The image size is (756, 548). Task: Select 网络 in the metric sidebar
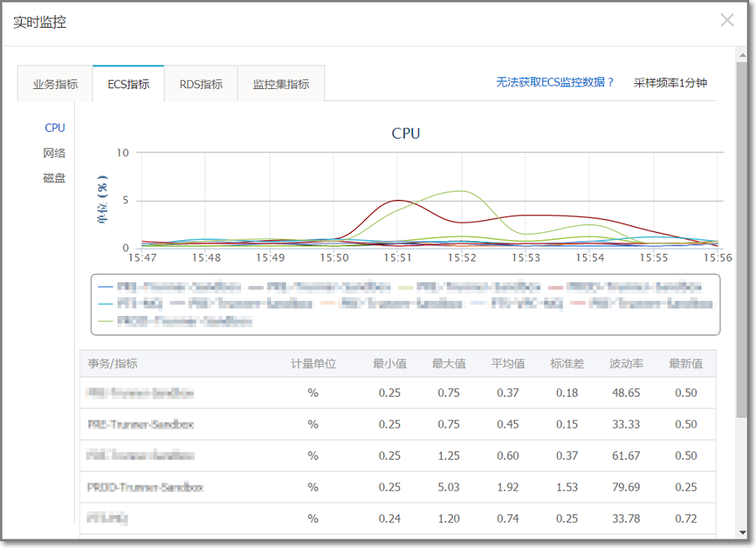click(54, 153)
